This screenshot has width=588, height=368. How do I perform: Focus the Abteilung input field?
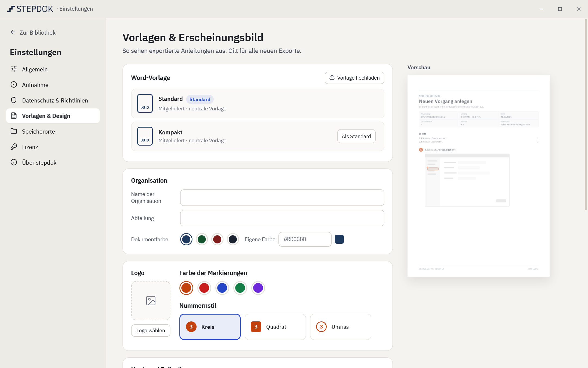pyautogui.click(x=282, y=218)
